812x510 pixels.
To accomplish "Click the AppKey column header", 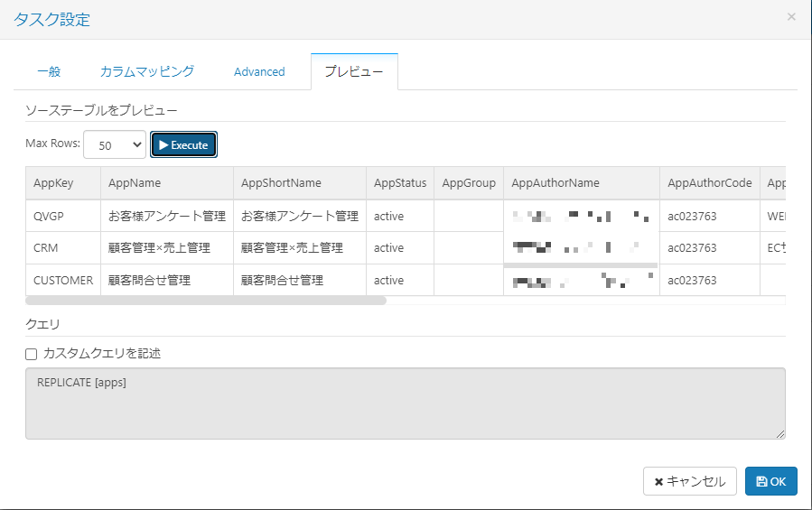I will [53, 182].
